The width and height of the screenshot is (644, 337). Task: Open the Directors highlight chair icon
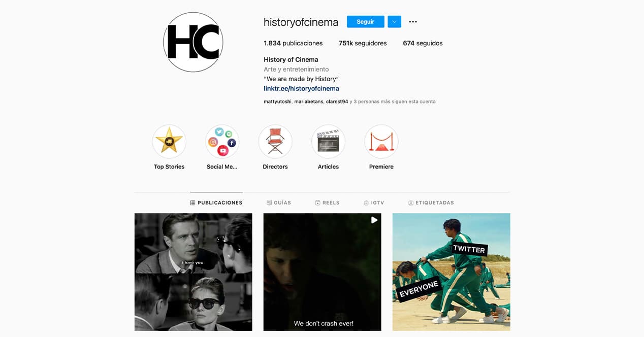(275, 142)
